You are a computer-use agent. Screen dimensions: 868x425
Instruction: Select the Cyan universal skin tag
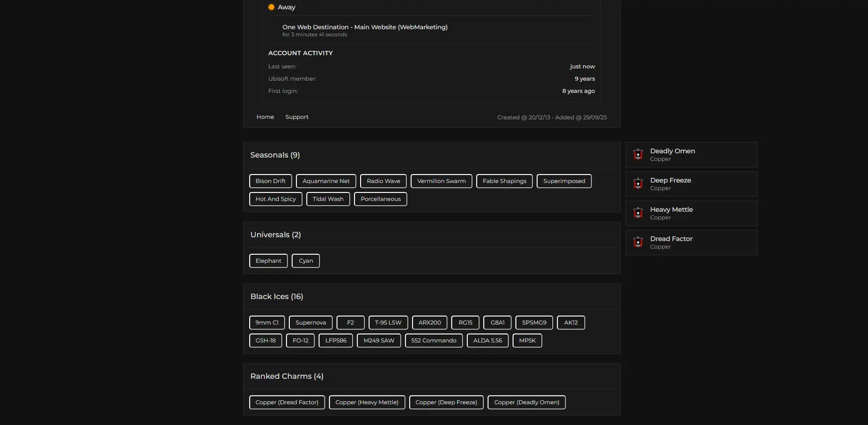pos(305,261)
